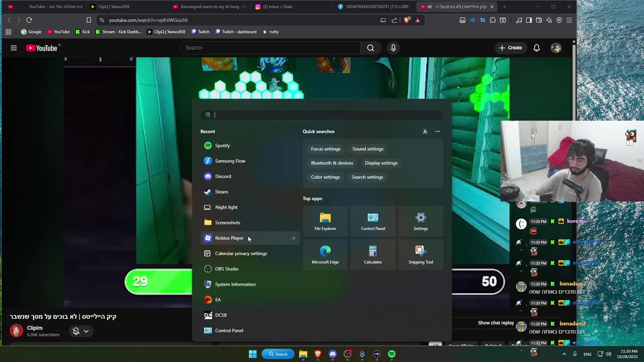
Task: Launch OBS Studio from Recent list
Action: point(250,269)
